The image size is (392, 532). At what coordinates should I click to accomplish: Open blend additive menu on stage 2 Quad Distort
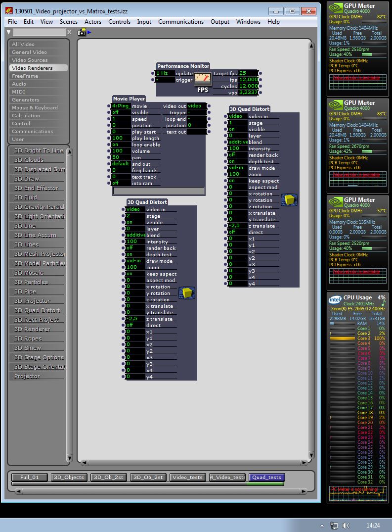point(135,235)
